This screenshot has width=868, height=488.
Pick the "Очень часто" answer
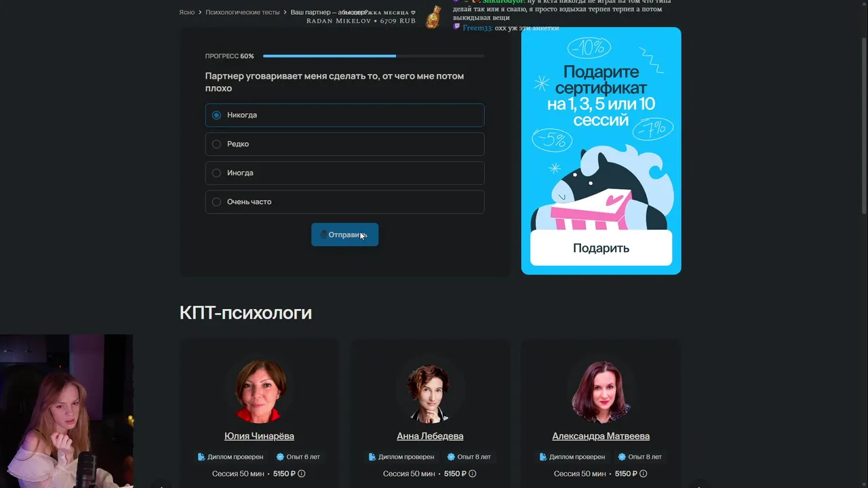pyautogui.click(x=344, y=202)
